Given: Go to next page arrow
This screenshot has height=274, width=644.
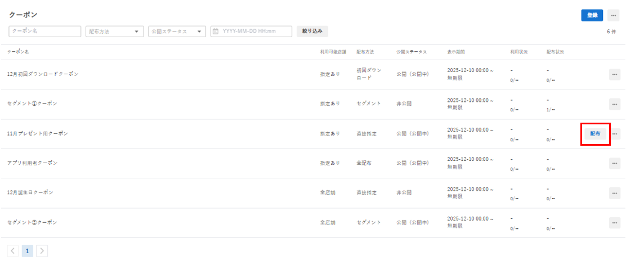Looking at the screenshot, I should pos(42,251).
